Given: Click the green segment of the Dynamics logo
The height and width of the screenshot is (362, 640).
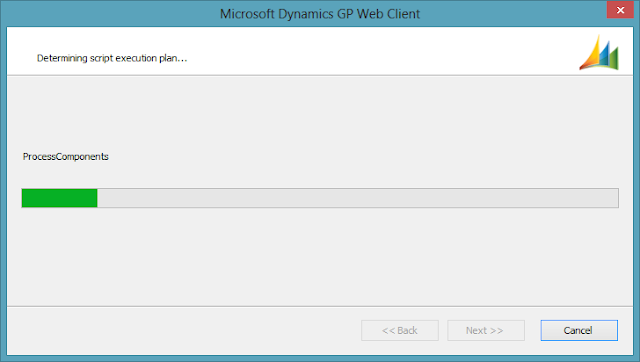Looking at the screenshot, I should (613, 58).
